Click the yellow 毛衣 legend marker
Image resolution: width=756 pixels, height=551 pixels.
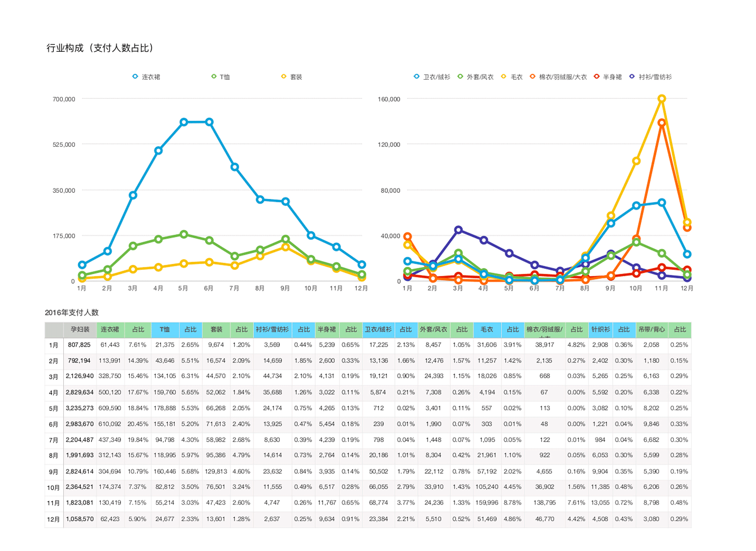[x=504, y=77]
